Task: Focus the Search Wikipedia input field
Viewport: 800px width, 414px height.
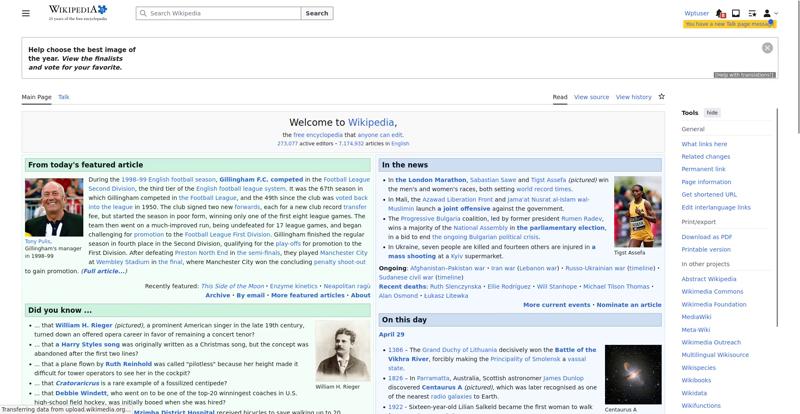Action: pos(220,14)
